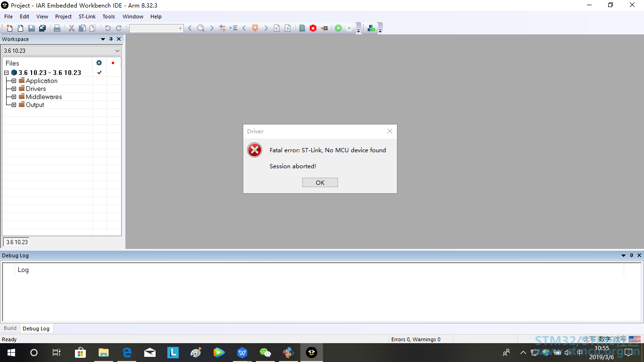Image resolution: width=644 pixels, height=362 pixels.
Task: Click OK in the Driver error dialog
Action: point(320,182)
